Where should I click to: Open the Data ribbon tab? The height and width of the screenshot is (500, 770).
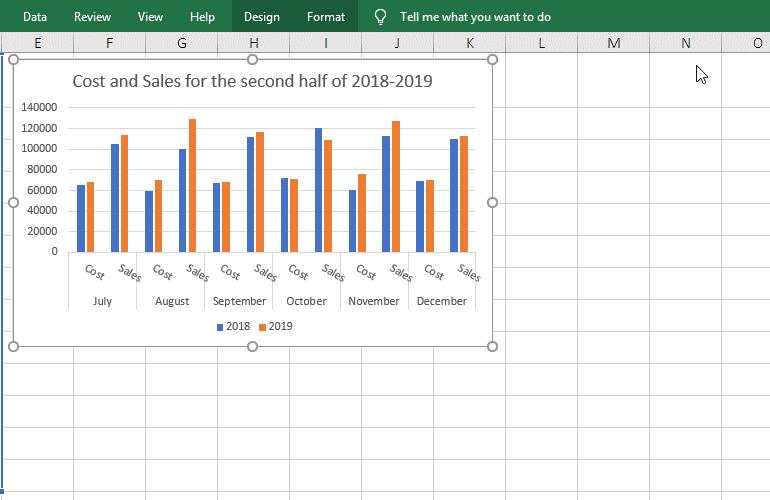click(x=35, y=17)
